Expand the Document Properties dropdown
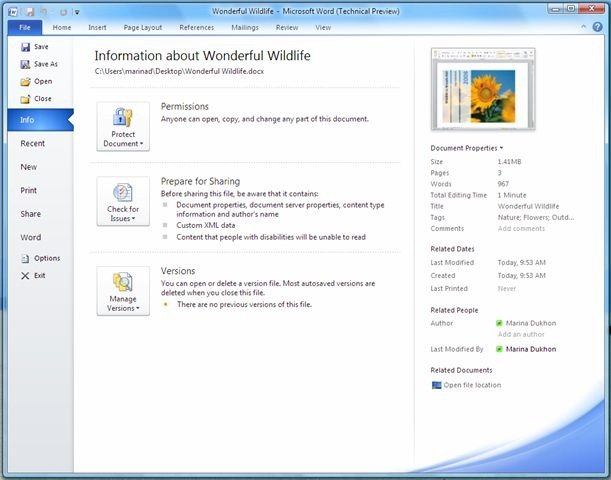This screenshot has width=611, height=480. pyautogui.click(x=467, y=148)
